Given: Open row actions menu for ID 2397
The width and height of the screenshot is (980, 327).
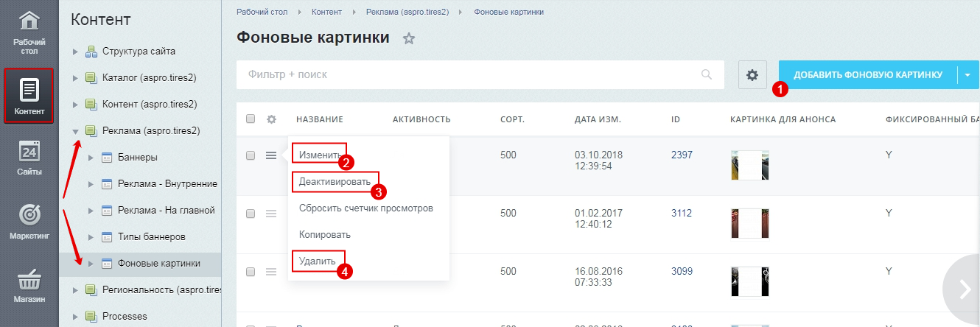Looking at the screenshot, I should click(x=271, y=155).
